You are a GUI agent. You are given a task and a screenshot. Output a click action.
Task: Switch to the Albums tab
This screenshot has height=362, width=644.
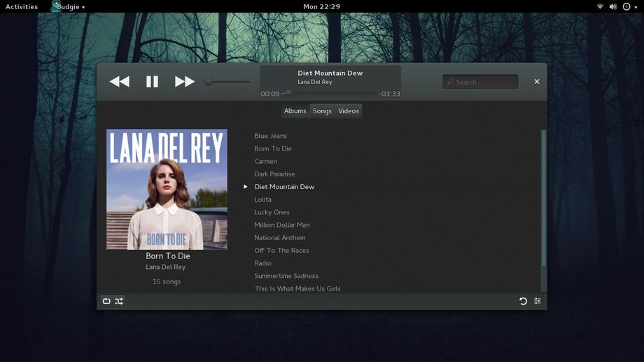[295, 111]
